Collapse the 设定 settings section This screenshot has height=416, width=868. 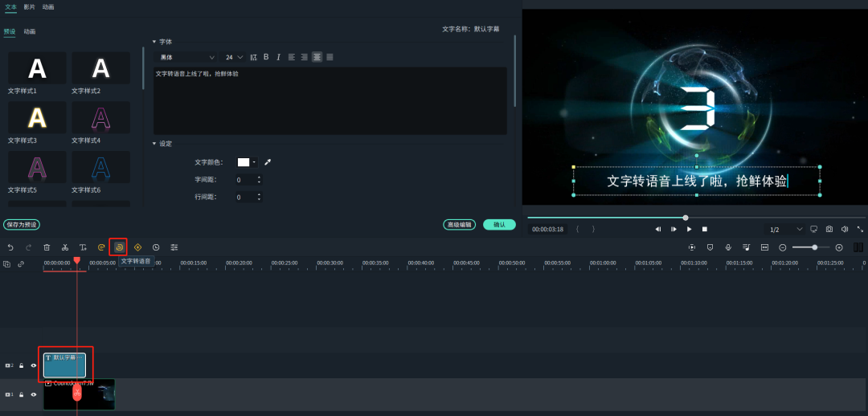154,144
